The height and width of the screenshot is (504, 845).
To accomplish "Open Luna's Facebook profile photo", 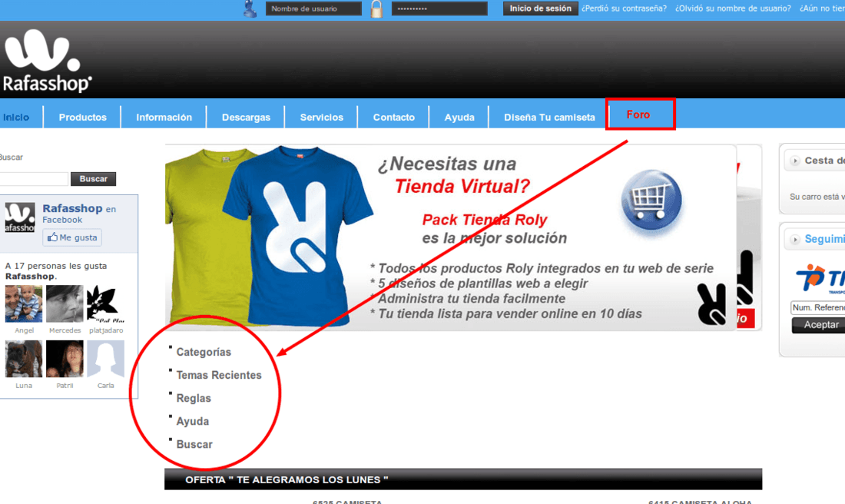I will tap(24, 359).
